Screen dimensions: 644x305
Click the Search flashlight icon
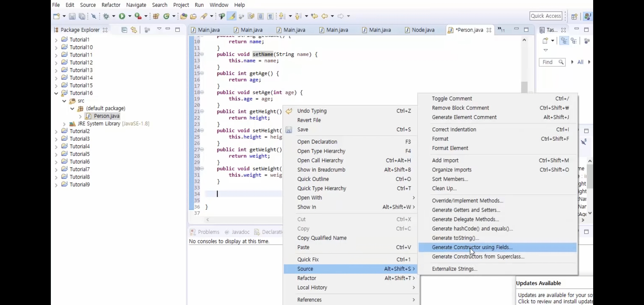pos(204,16)
